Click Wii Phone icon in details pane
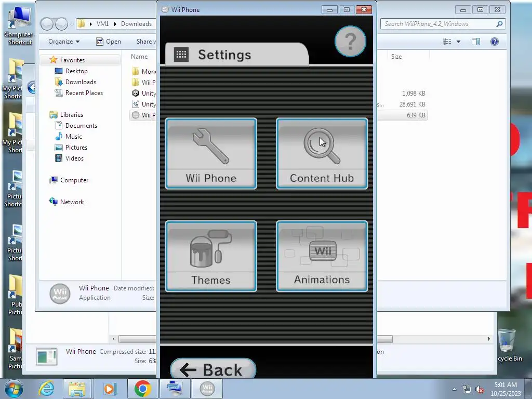 click(60, 294)
